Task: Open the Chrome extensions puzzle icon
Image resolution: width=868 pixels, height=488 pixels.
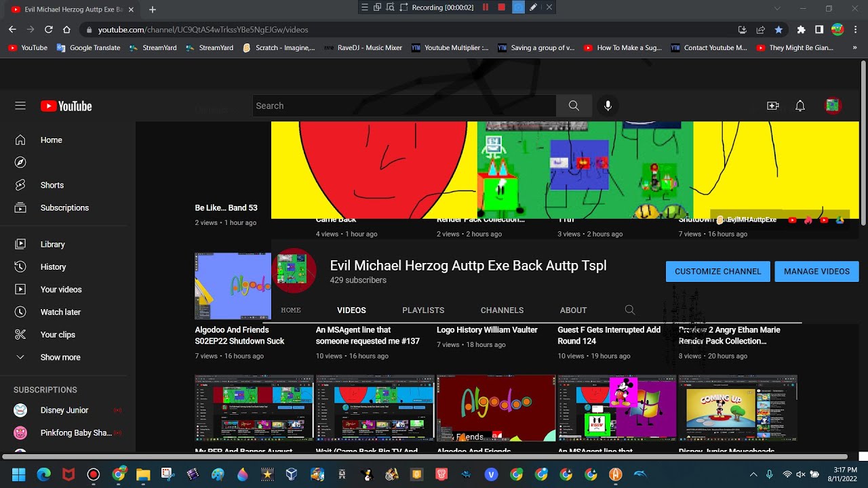Action: pyautogui.click(x=801, y=30)
